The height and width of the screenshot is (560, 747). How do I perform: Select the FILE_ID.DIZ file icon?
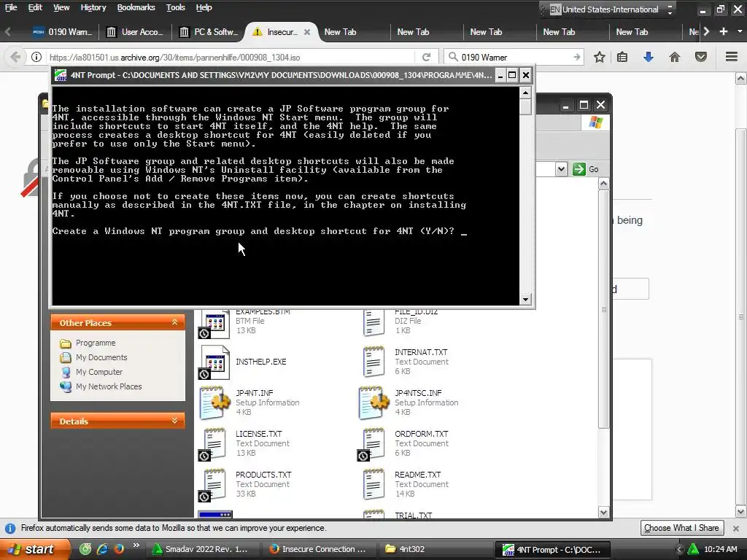[373, 323]
